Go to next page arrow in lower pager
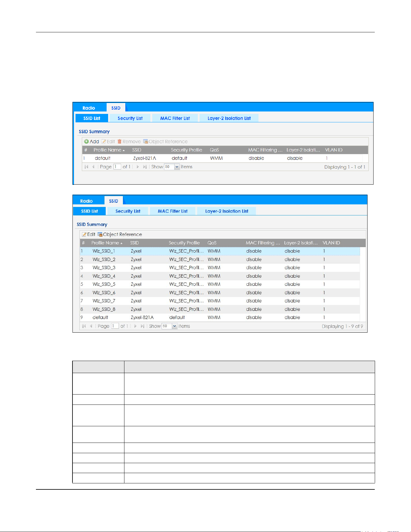 (x=135, y=326)
